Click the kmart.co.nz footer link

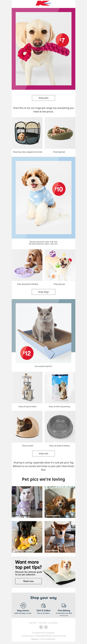click(35, 639)
